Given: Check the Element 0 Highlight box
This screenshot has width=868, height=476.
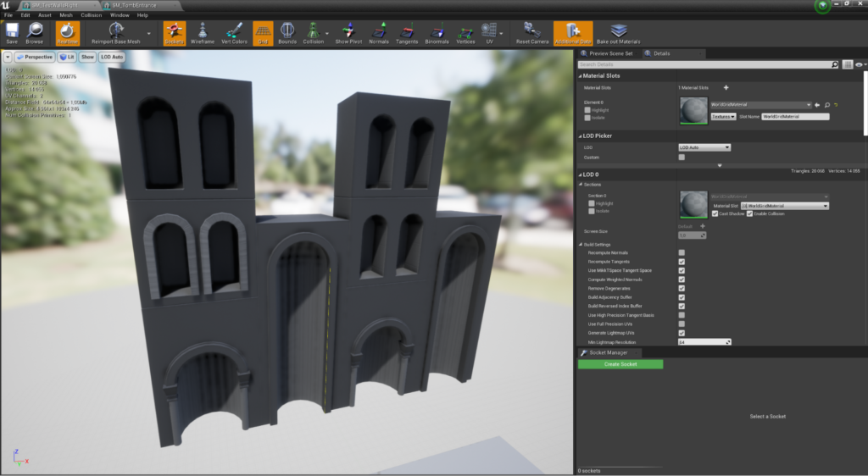Looking at the screenshot, I should 587,110.
